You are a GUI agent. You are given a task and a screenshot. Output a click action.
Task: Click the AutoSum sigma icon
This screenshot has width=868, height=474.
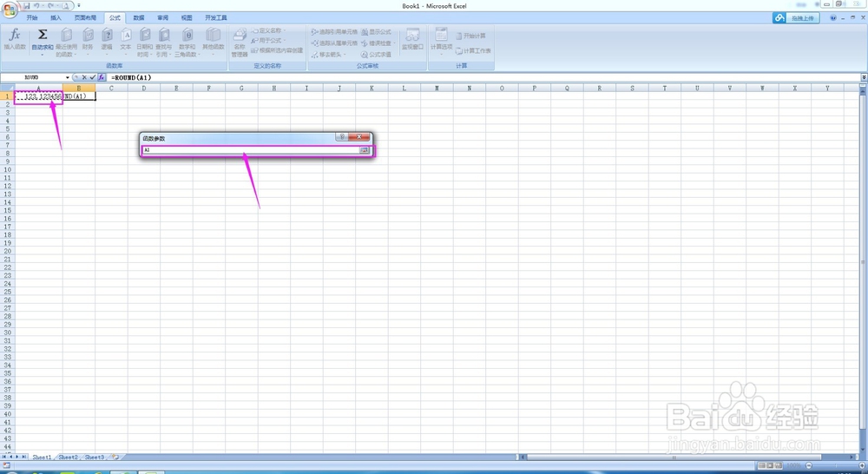pos(42,35)
